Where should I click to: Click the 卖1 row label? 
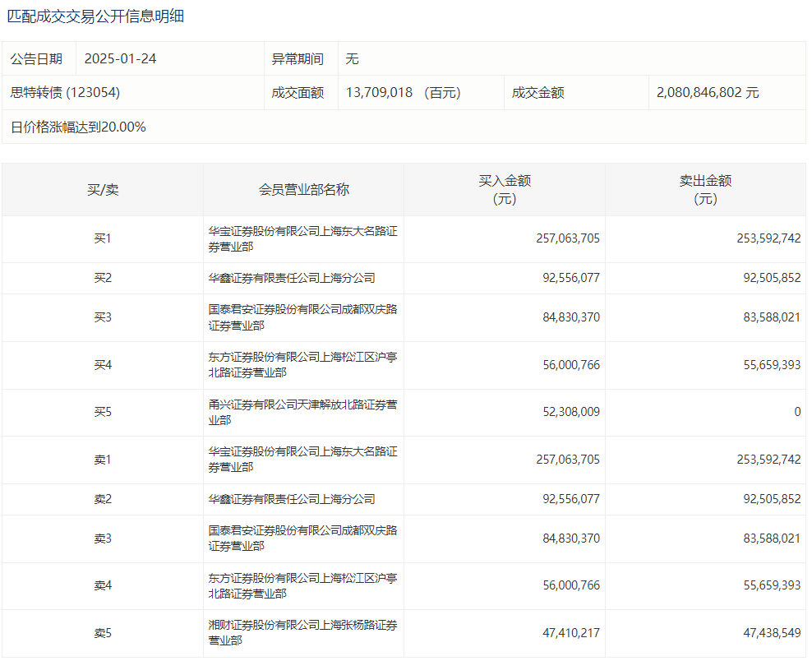coord(103,460)
